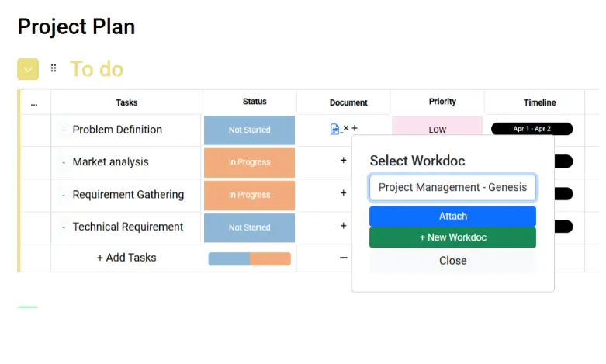Viewport: 606px width, 364px height.
Task: Change In Progress status of Market analysis
Action: 249,163
